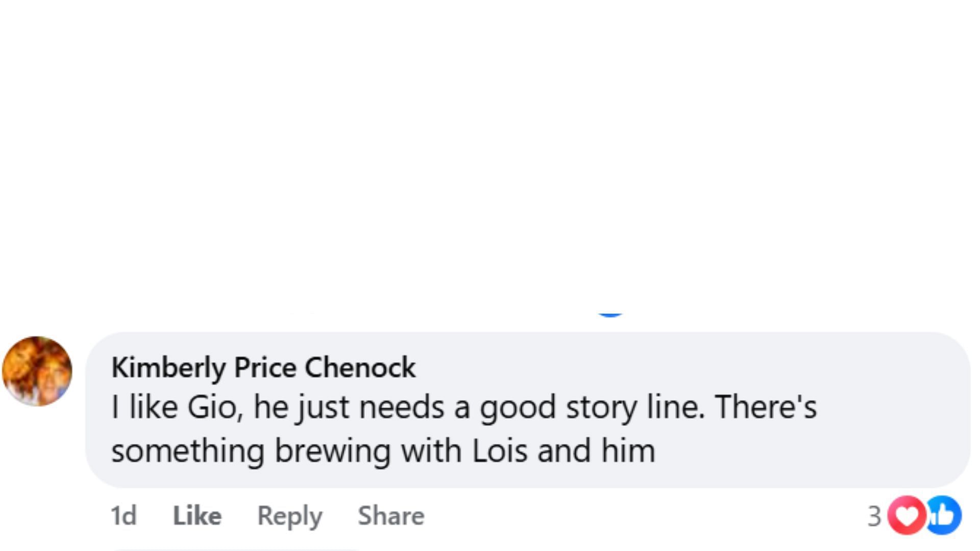Reply to Kimberly's comment
980x551 pixels.
click(289, 515)
